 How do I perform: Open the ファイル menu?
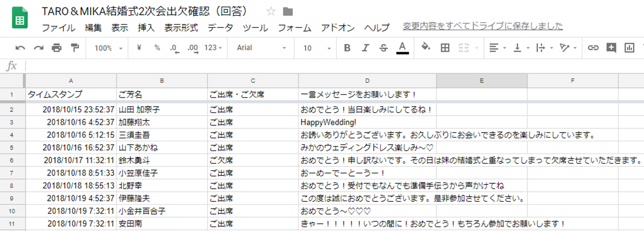[58, 28]
